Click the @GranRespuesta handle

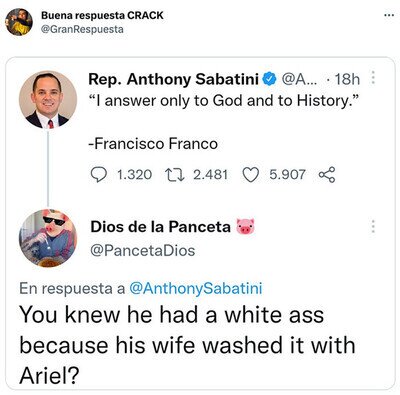(x=82, y=29)
